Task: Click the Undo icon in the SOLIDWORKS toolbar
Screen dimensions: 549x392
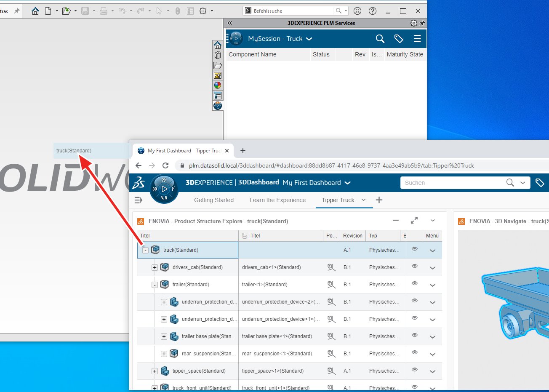Action: click(x=122, y=11)
